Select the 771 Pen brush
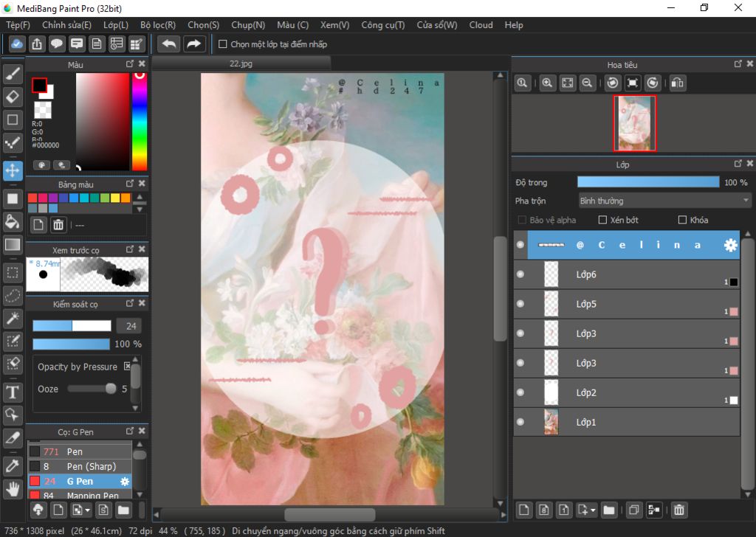Viewport: 756px width, 537px height. click(x=80, y=451)
